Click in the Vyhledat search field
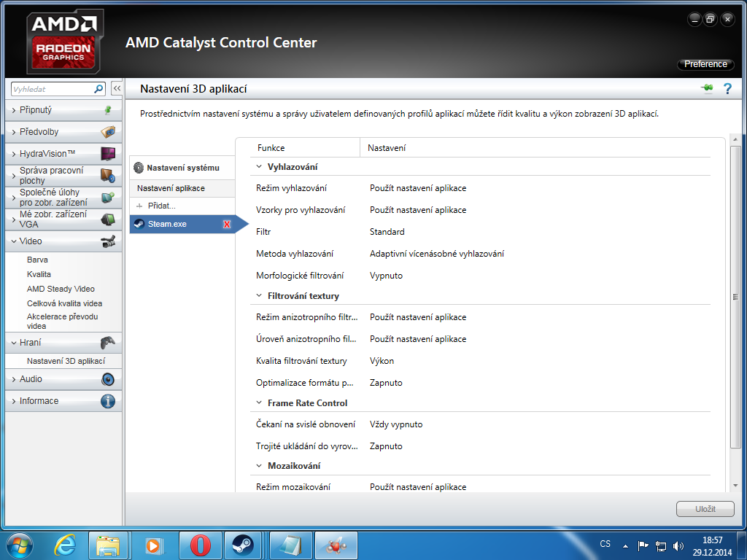Viewport: 747px width, 560px height. point(51,89)
